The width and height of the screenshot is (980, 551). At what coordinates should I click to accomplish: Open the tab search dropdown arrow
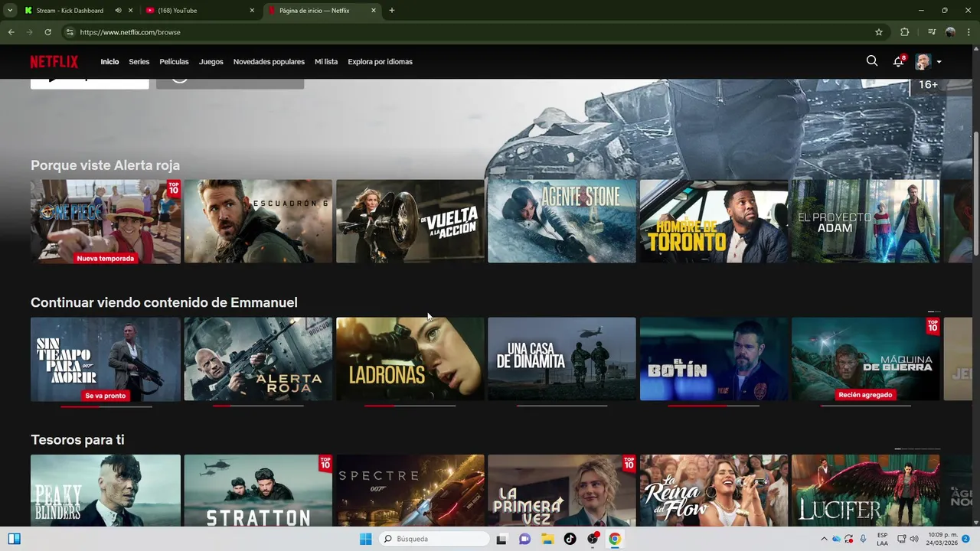9,11
